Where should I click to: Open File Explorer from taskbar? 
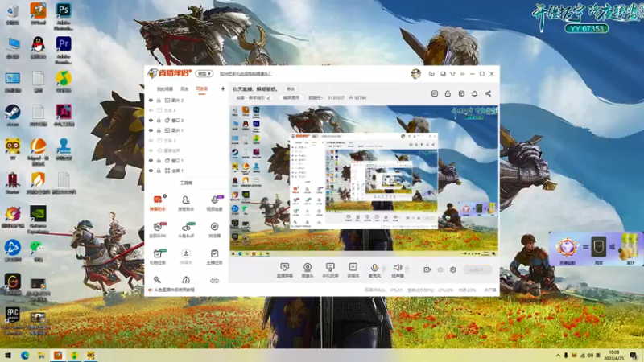pyautogui.click(x=42, y=356)
